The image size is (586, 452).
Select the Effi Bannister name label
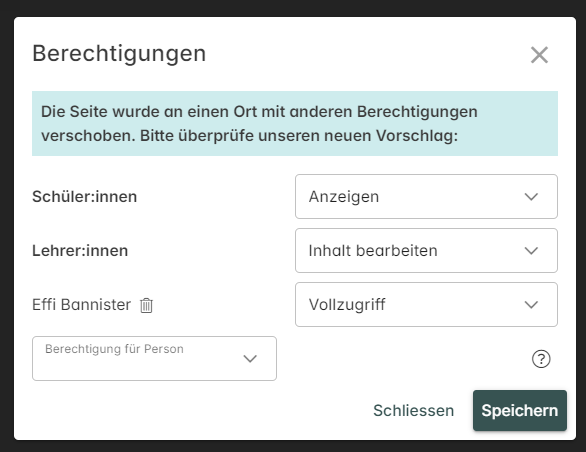tap(81, 304)
